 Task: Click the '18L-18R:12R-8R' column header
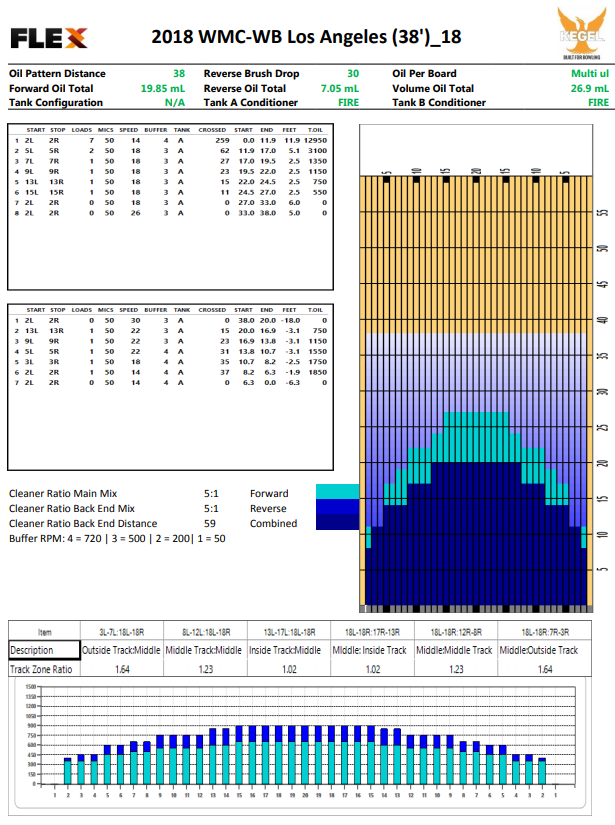tap(456, 632)
